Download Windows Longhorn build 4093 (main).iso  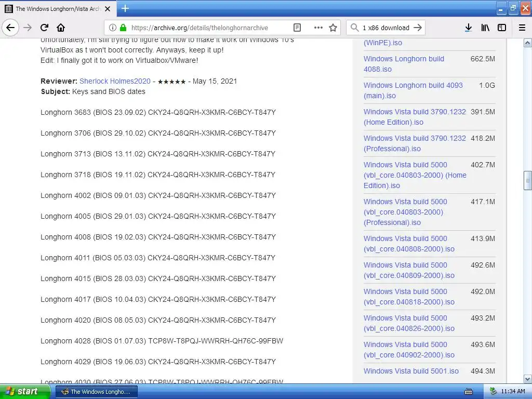click(x=413, y=90)
